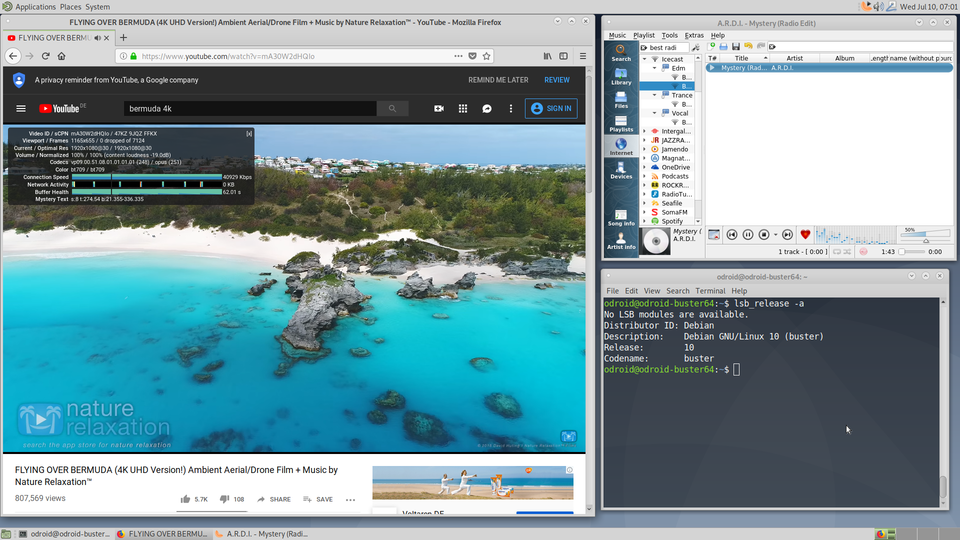
Task: Open the Song info sidebar tab
Action: coord(621,217)
